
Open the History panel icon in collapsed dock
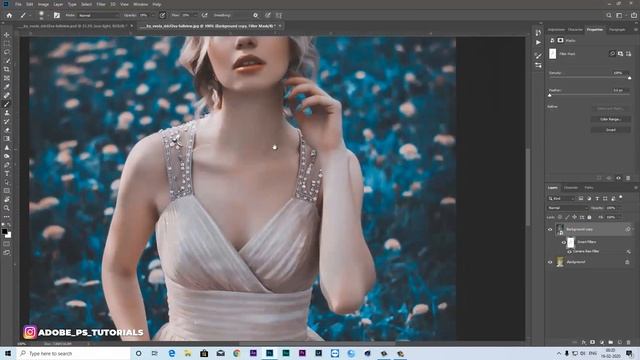coord(538,33)
